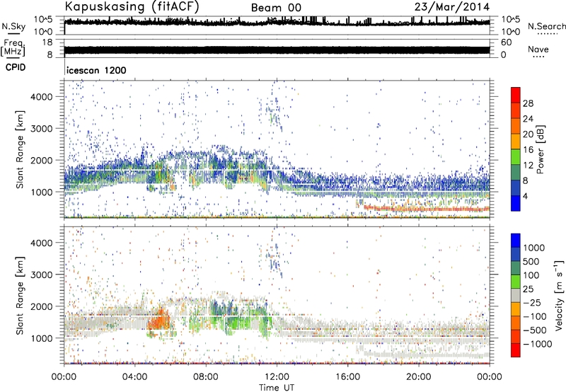
Task: Click the orange high-power echo band near 20:00
Action: pyautogui.click(x=426, y=209)
